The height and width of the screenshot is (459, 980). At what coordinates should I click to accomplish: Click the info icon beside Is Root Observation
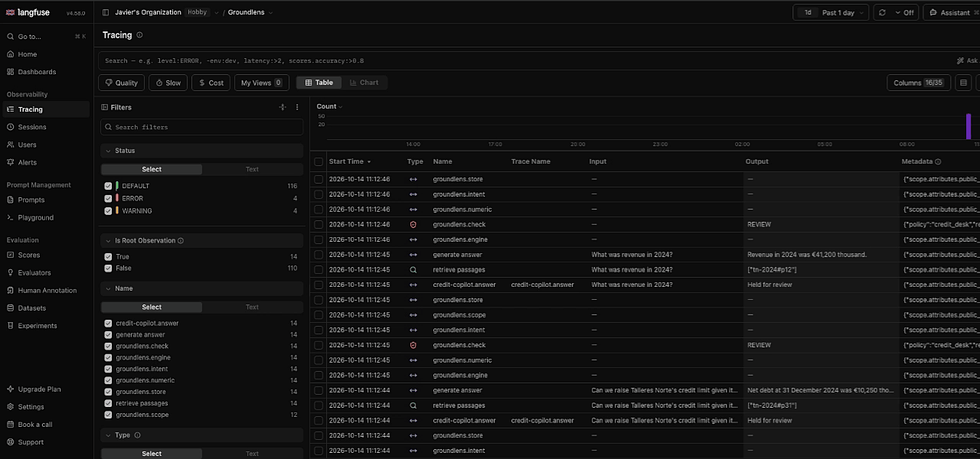(x=181, y=240)
